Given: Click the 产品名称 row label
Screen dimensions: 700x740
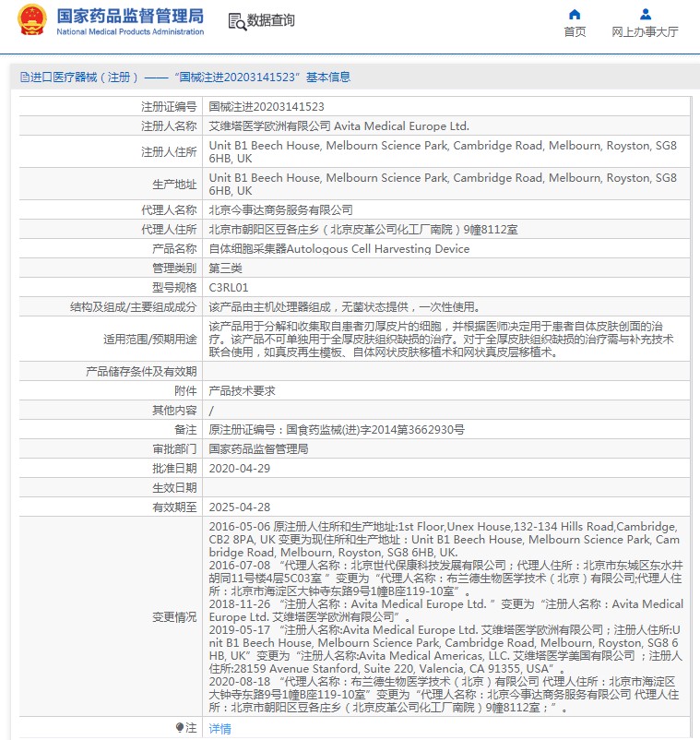Looking at the screenshot, I should click(x=174, y=249).
